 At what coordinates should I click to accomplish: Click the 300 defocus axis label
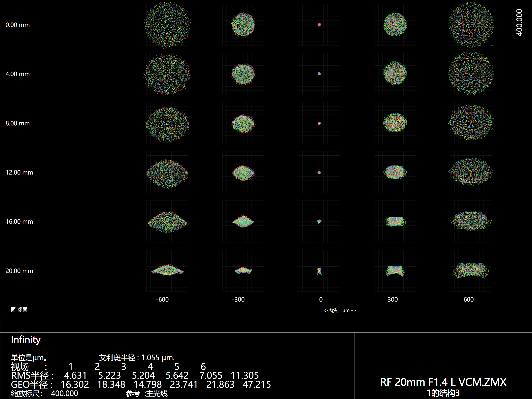click(393, 299)
